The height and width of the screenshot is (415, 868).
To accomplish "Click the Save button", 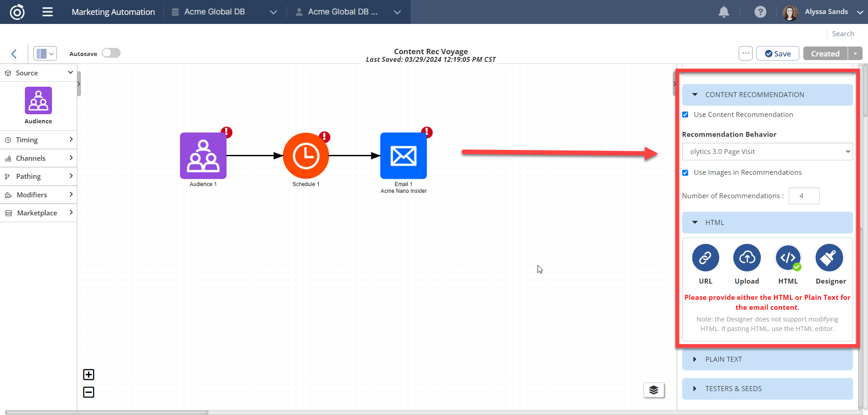I will coord(778,54).
